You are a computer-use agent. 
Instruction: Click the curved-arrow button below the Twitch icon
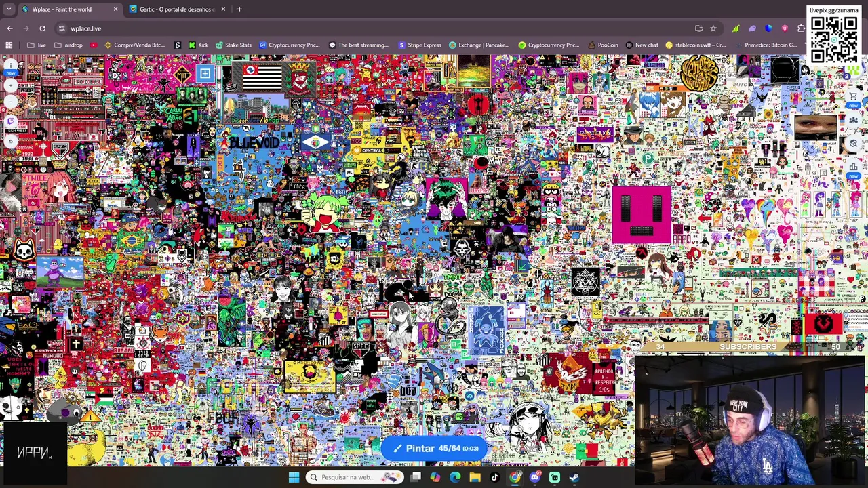point(10,141)
